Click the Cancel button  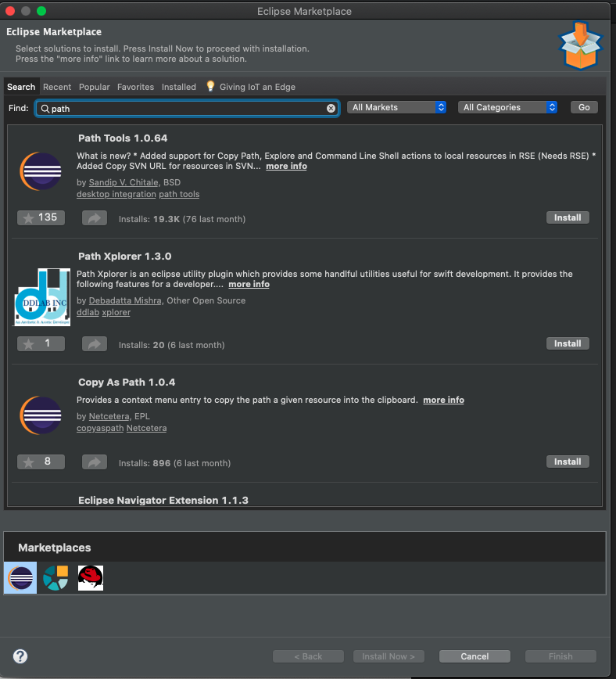coord(475,656)
